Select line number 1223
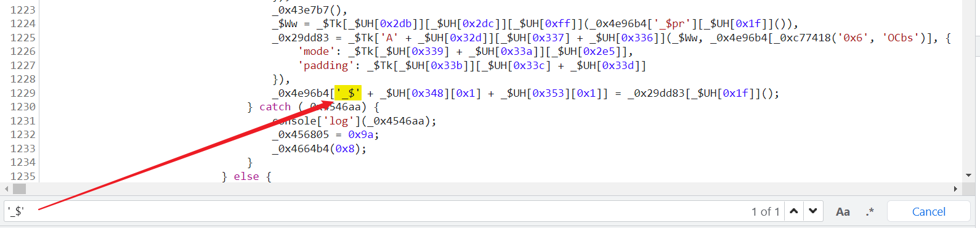The width and height of the screenshot is (980, 228). [x=23, y=10]
